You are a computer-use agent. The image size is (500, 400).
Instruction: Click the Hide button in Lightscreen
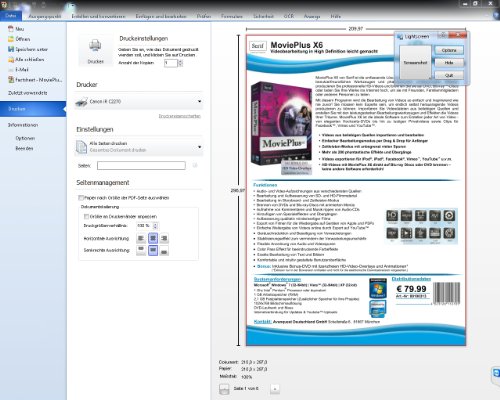[449, 63]
